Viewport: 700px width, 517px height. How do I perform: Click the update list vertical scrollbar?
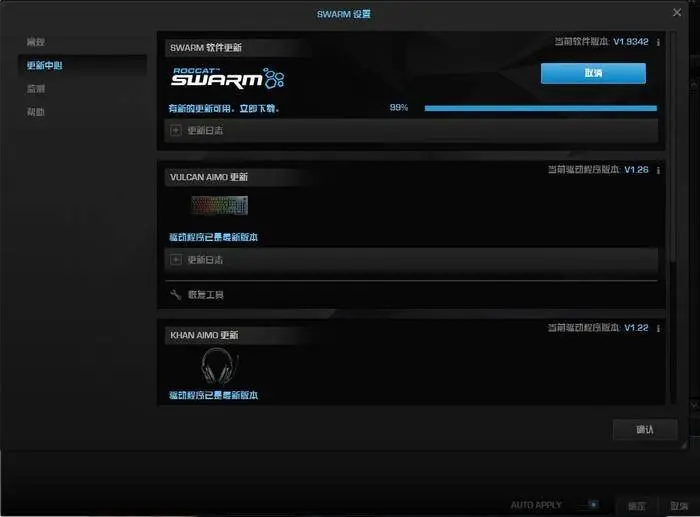coord(673,147)
